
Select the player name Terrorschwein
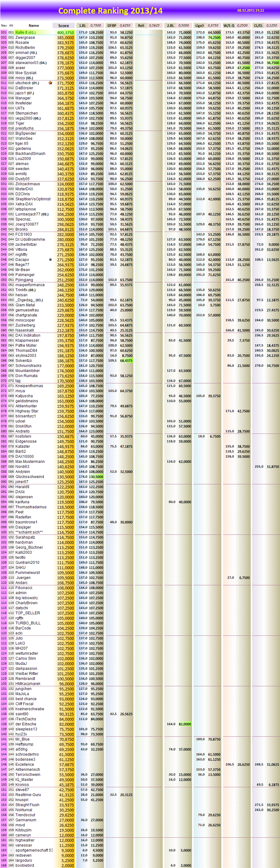(28, 775)
